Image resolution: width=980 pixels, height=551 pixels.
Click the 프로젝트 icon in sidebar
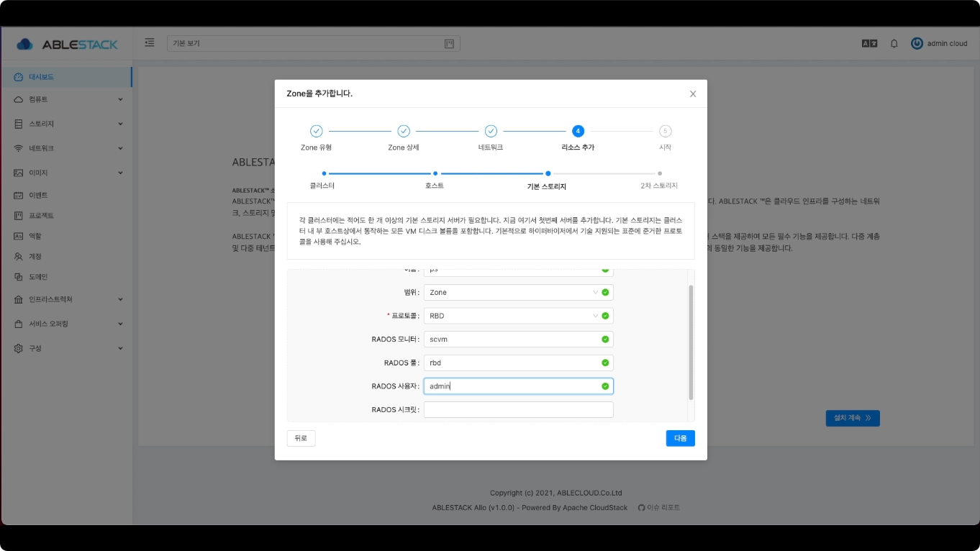click(19, 215)
